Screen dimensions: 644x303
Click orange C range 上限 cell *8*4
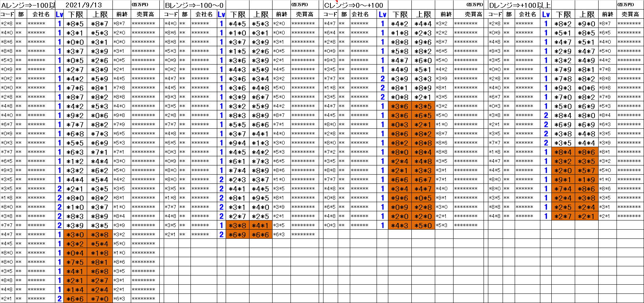[x=423, y=152]
